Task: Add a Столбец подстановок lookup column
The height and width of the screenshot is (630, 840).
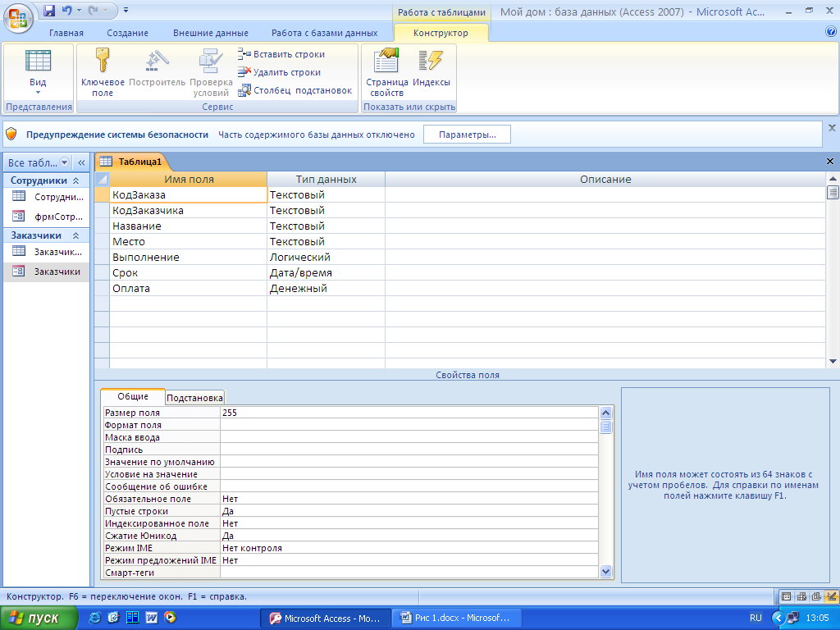Action: 295,90
